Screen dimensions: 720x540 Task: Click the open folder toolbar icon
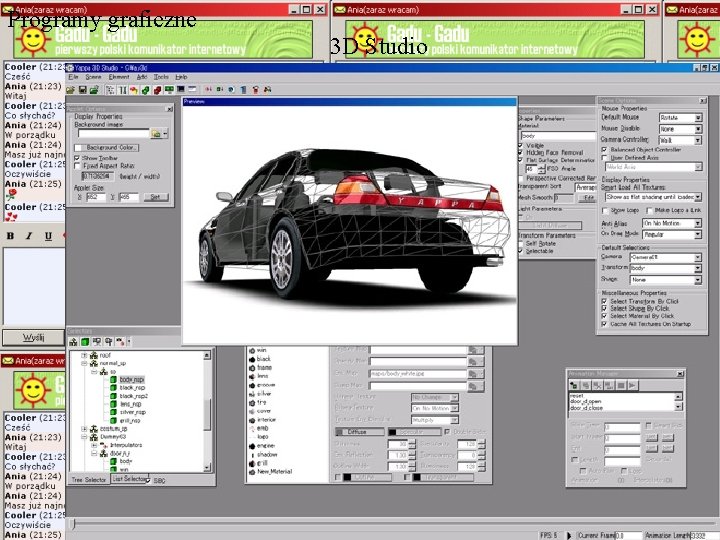70,90
